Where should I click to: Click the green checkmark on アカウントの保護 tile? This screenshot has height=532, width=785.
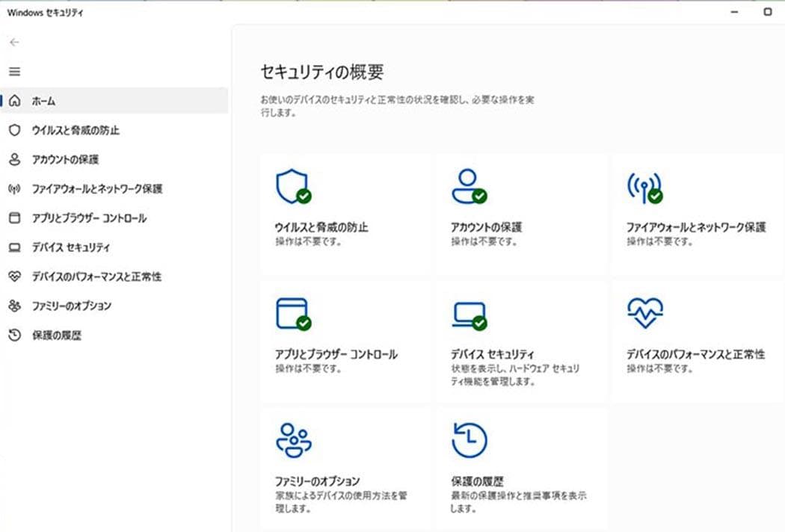[479, 196]
